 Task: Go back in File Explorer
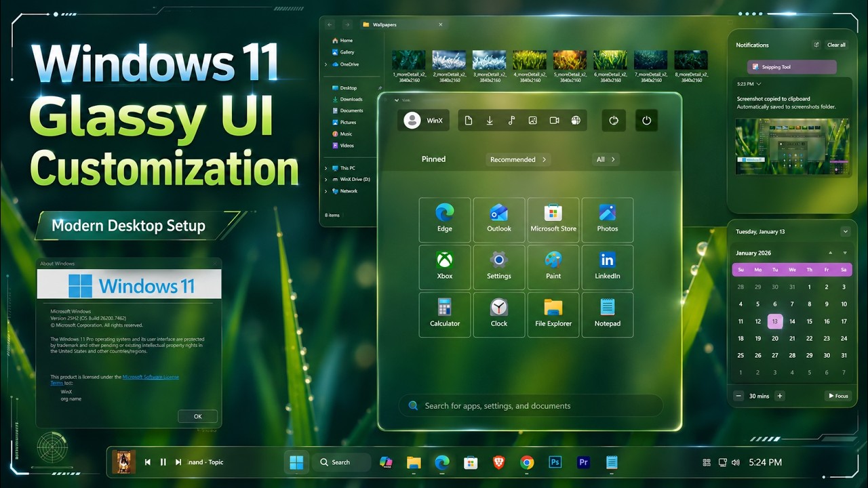(330, 24)
